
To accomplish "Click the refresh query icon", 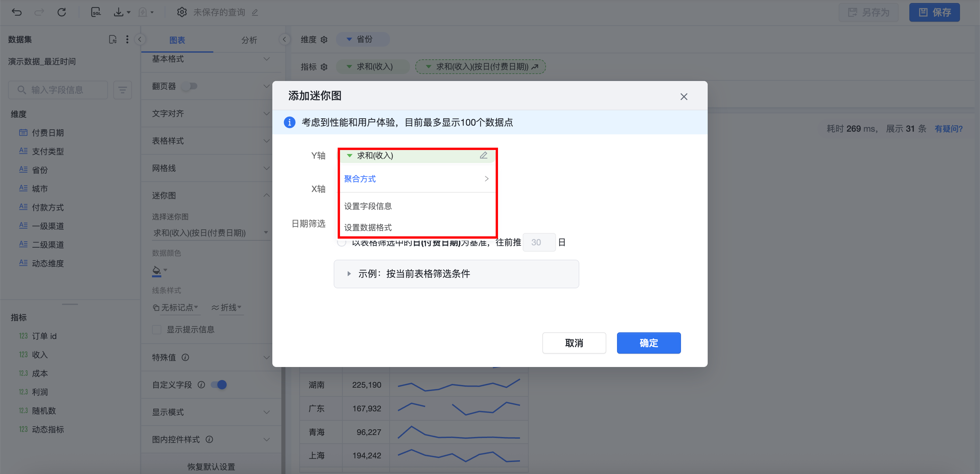I will [x=62, y=12].
